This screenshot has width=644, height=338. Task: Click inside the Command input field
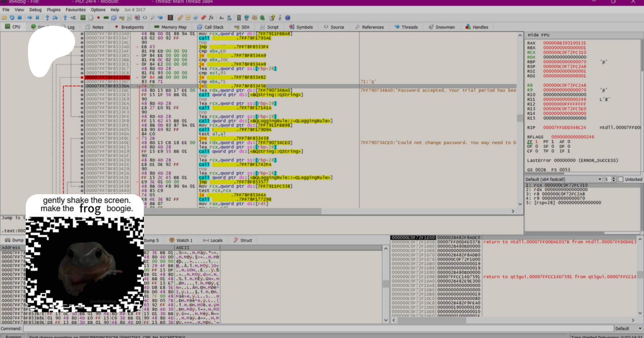[x=318, y=328]
